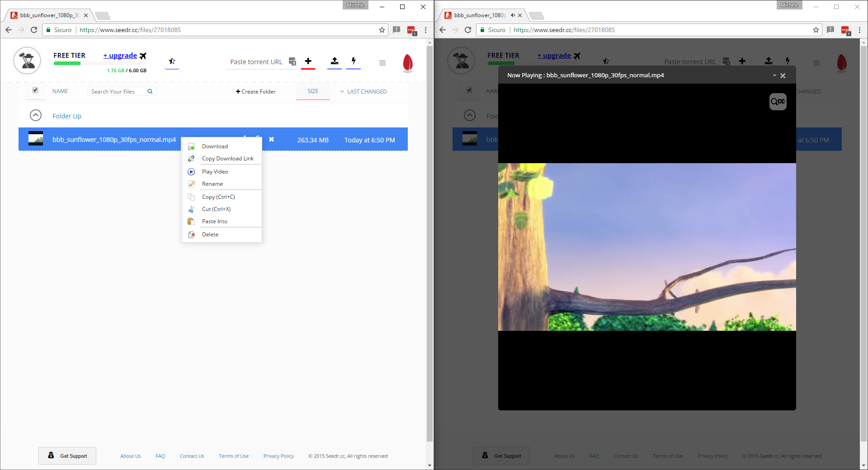Click the lightning bolt icon in left window

pyautogui.click(x=354, y=61)
